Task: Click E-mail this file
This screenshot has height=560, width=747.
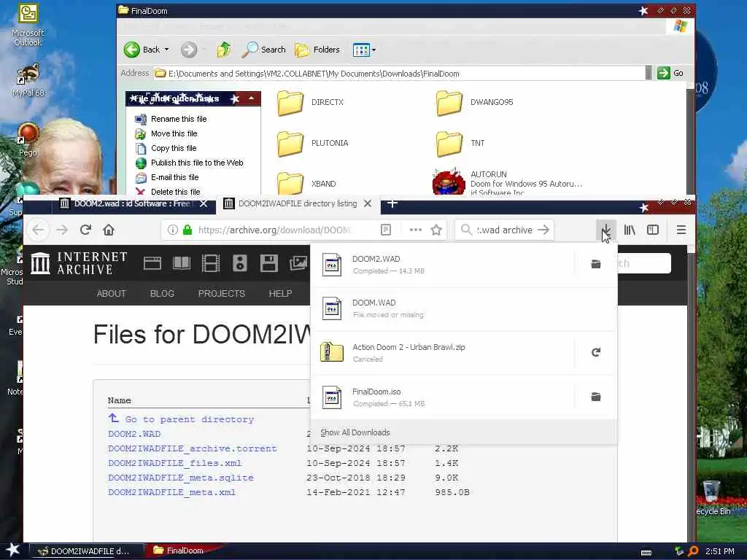Action: point(175,177)
